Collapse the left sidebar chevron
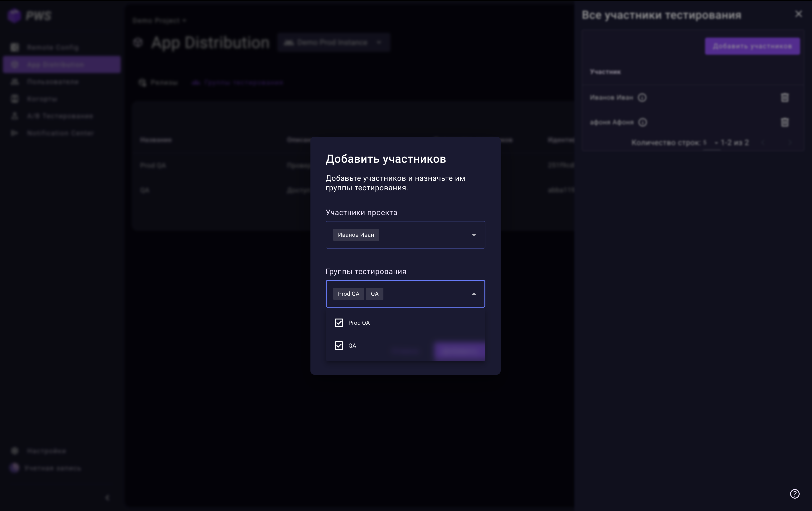The image size is (812, 511). 107,497
